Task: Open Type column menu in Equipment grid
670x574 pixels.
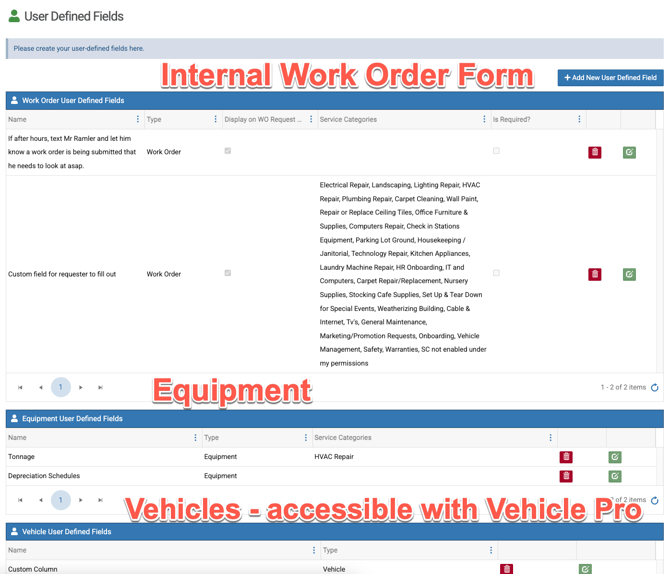Action: tap(306, 438)
